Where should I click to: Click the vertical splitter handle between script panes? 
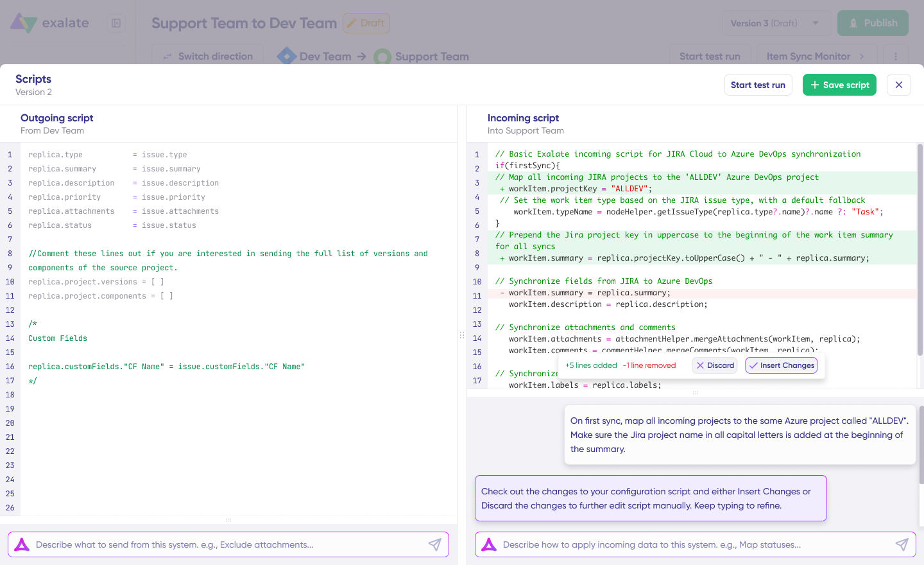pyautogui.click(x=462, y=335)
